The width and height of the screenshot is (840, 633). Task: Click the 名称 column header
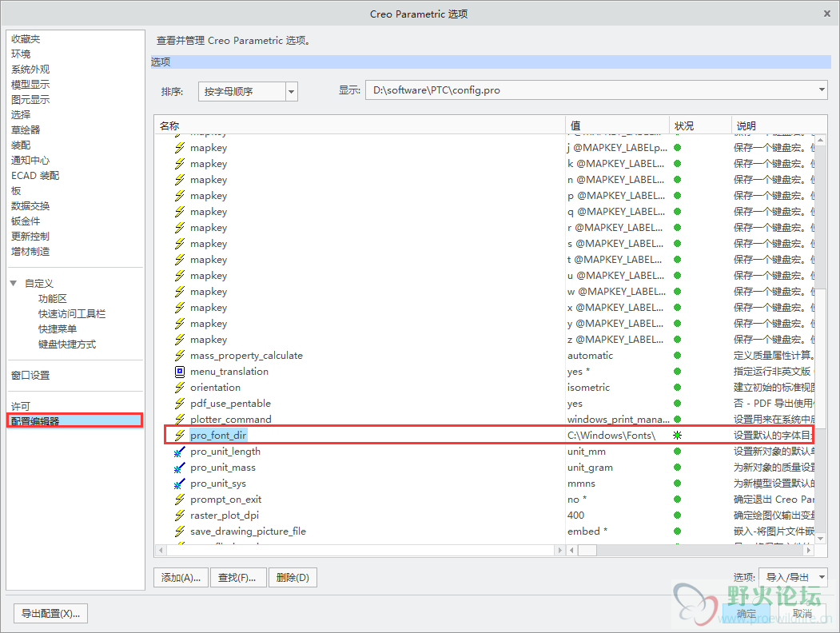(360, 125)
